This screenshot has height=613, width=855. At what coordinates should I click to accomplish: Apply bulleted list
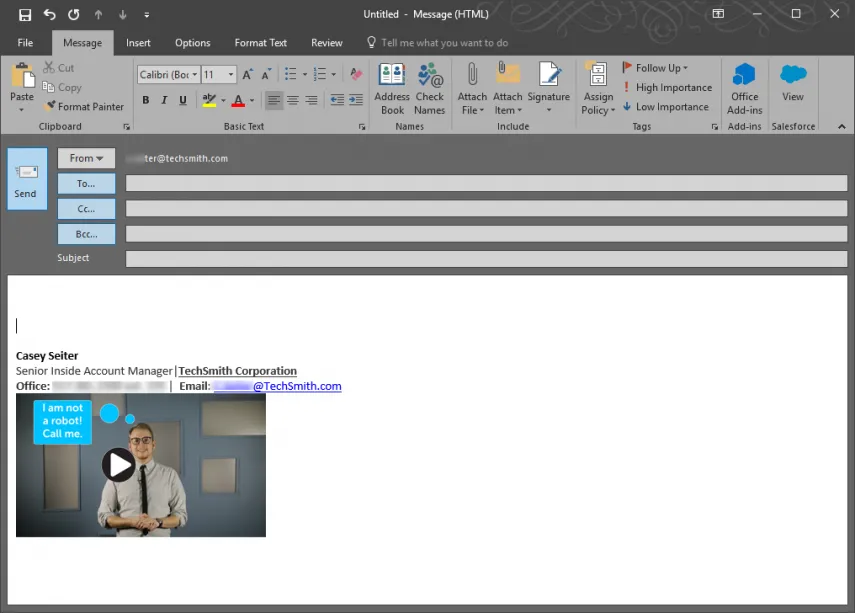pos(291,74)
